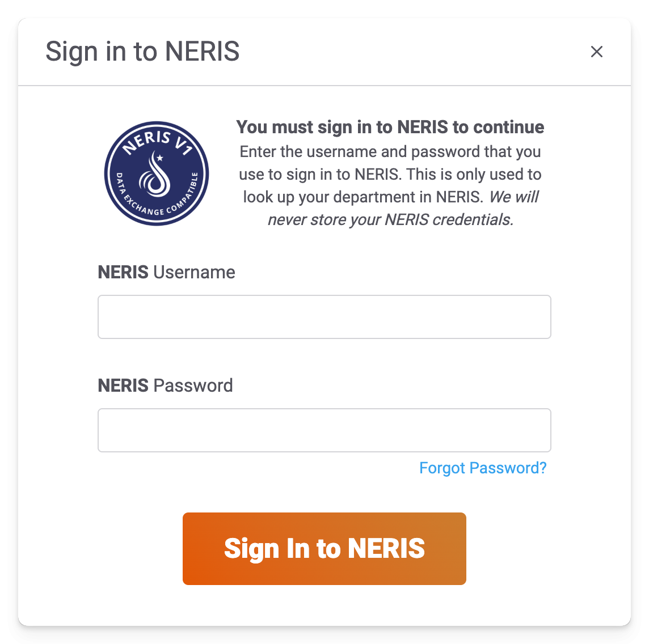Click the flame emblem inside the badge
Image resolution: width=649 pixels, height=644 pixels.
tap(155, 177)
